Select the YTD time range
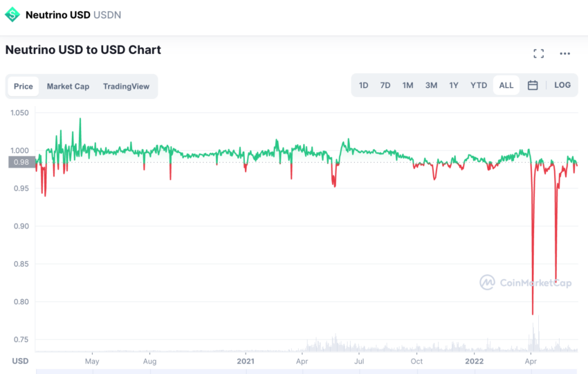This screenshot has height=374, width=588. pos(479,85)
